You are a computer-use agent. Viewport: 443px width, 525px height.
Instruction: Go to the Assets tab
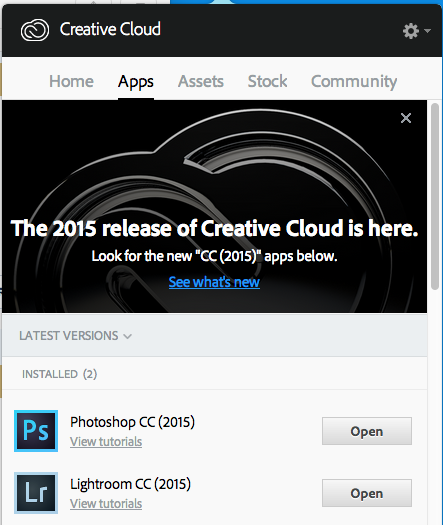point(201,81)
